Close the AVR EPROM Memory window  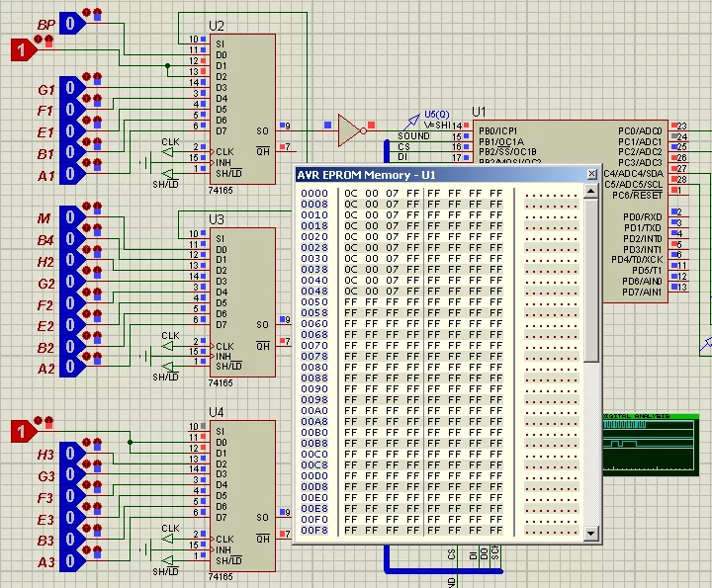(591, 174)
